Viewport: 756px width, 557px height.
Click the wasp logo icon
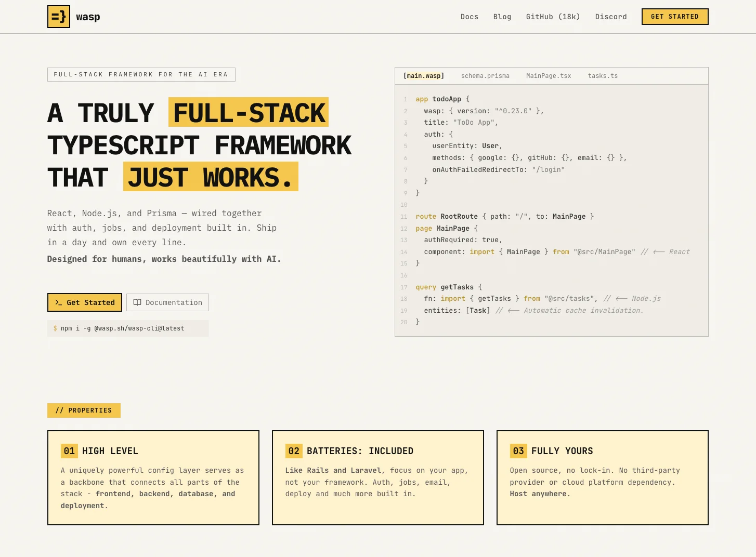pyautogui.click(x=59, y=17)
